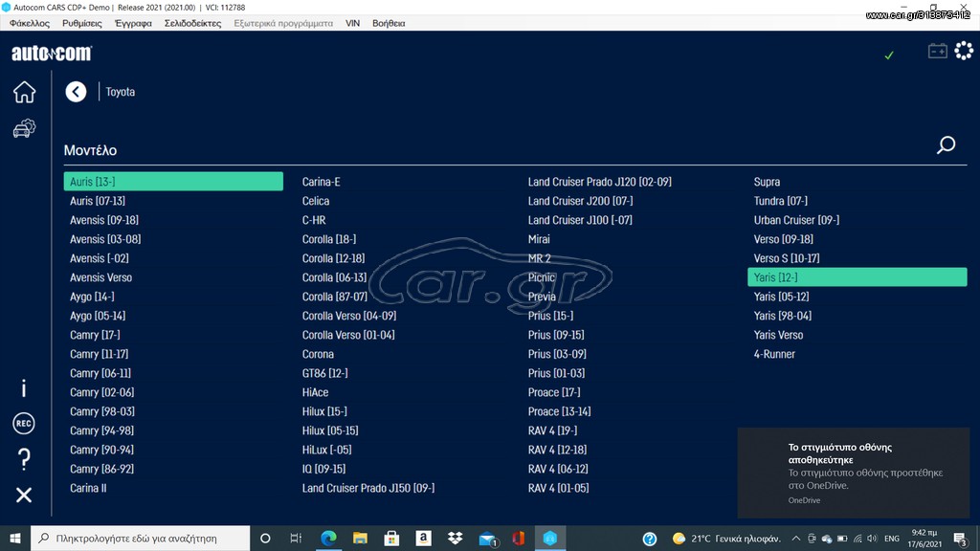Select Tundra [07-] model
The image size is (980, 551).
pyautogui.click(x=781, y=201)
